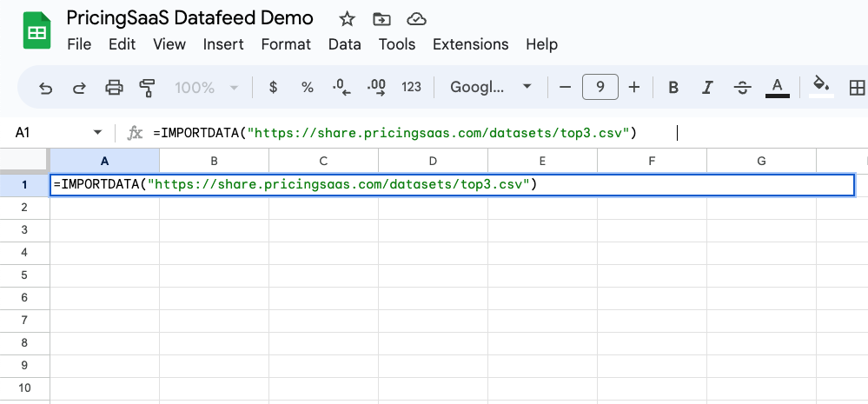
Task: Select column G header
Action: point(762,161)
